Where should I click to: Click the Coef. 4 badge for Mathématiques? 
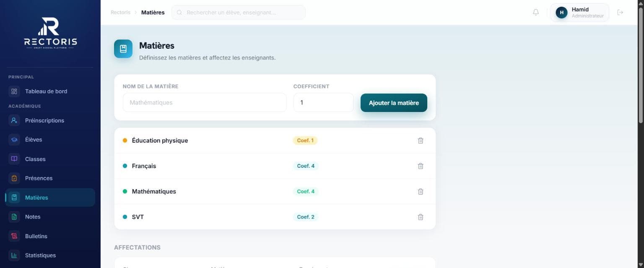(x=306, y=192)
